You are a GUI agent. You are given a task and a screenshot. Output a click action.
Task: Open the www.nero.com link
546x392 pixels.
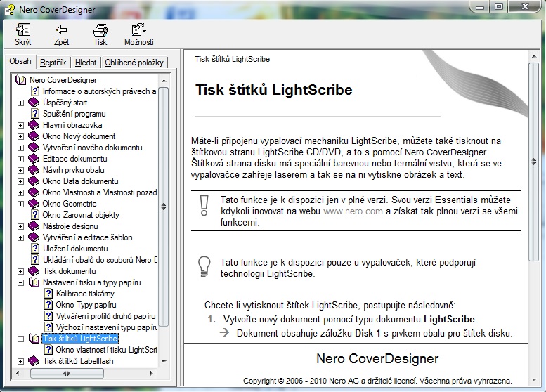pos(353,211)
